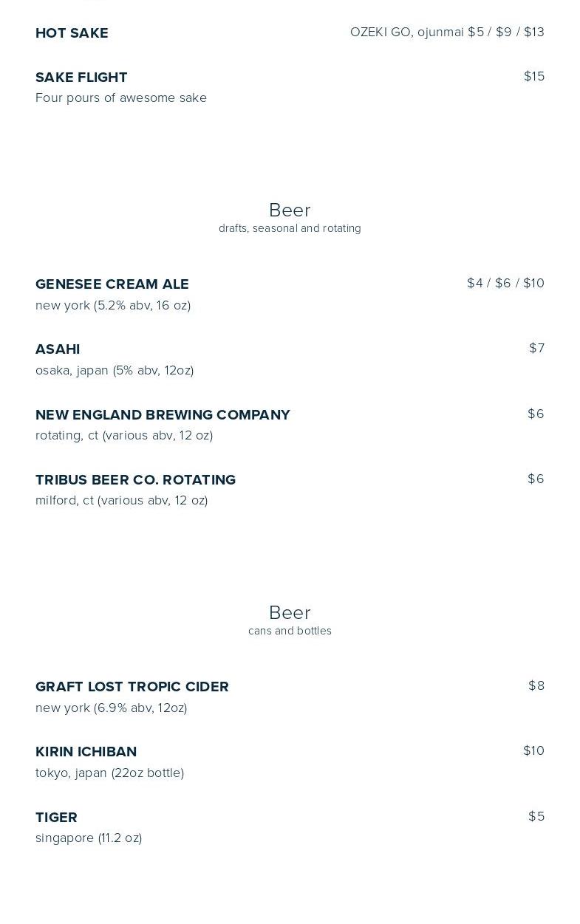Click the OZEKI GO hot sake pricing
Screen dimensions: 580x924
(x=447, y=32)
